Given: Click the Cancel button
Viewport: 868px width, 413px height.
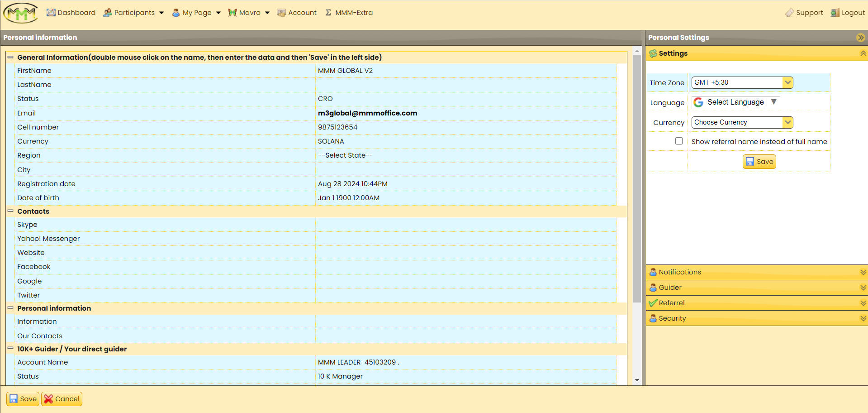Looking at the screenshot, I should click(62, 399).
